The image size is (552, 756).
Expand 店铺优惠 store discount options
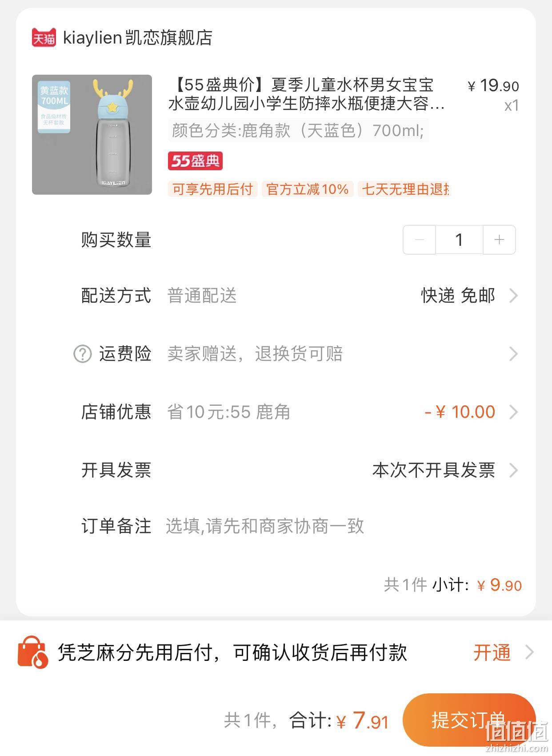[x=513, y=412]
